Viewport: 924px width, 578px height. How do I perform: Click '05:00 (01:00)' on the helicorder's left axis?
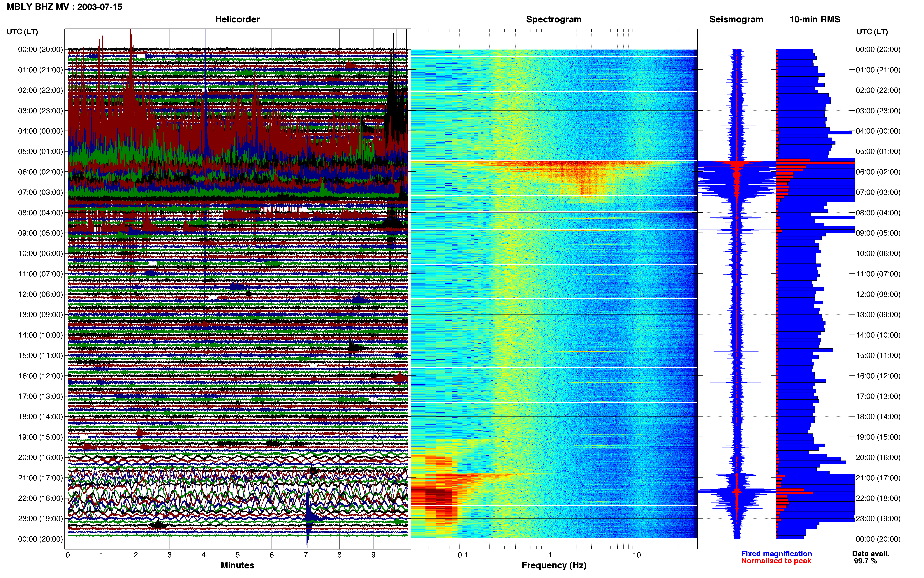pos(41,151)
